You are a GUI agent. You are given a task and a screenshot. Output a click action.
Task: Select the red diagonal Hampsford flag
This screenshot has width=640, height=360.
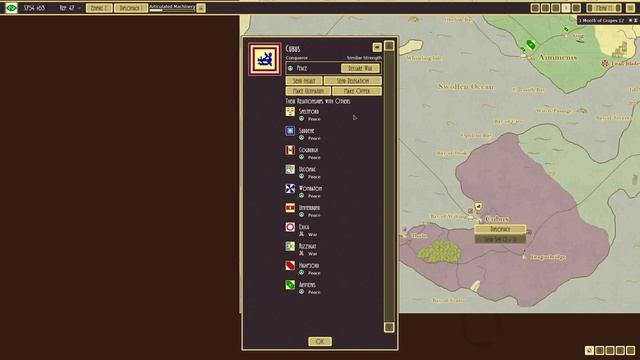click(290, 265)
